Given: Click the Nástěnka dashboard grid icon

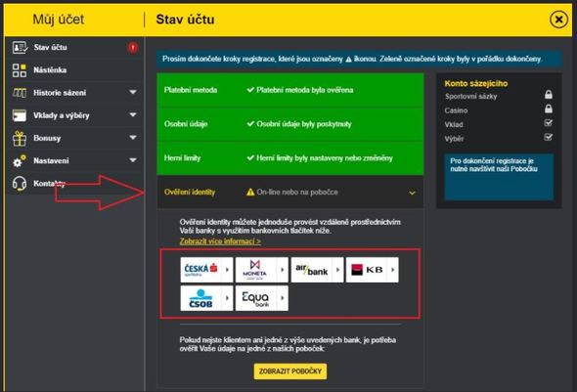Looking at the screenshot, I should click(20, 70).
